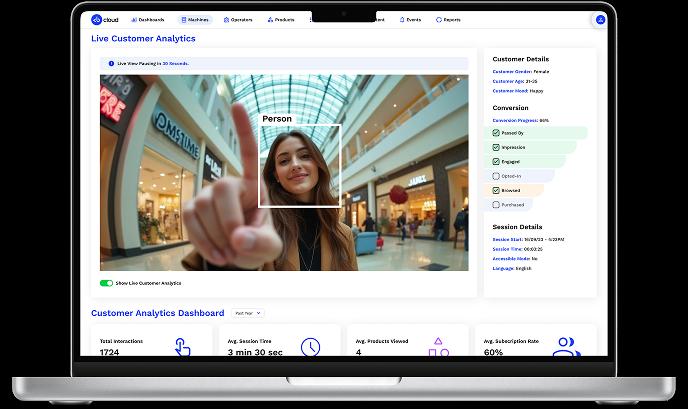This screenshot has width=688, height=409.
Task: Click the cloud logo icon
Action: (97, 20)
